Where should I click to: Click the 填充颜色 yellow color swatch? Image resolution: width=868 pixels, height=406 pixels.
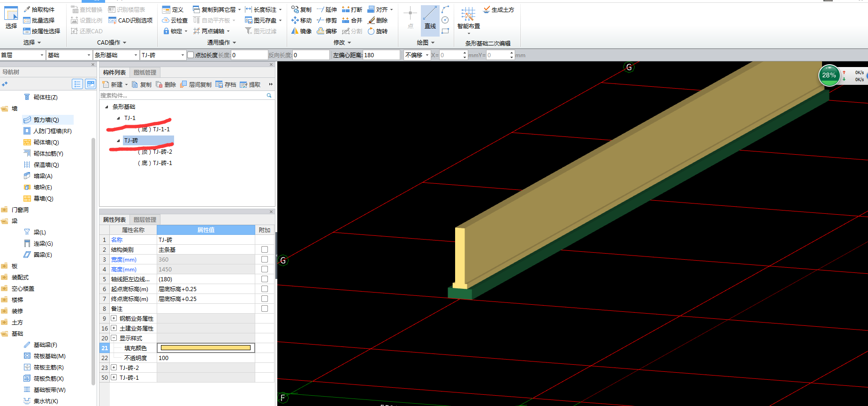click(x=206, y=348)
